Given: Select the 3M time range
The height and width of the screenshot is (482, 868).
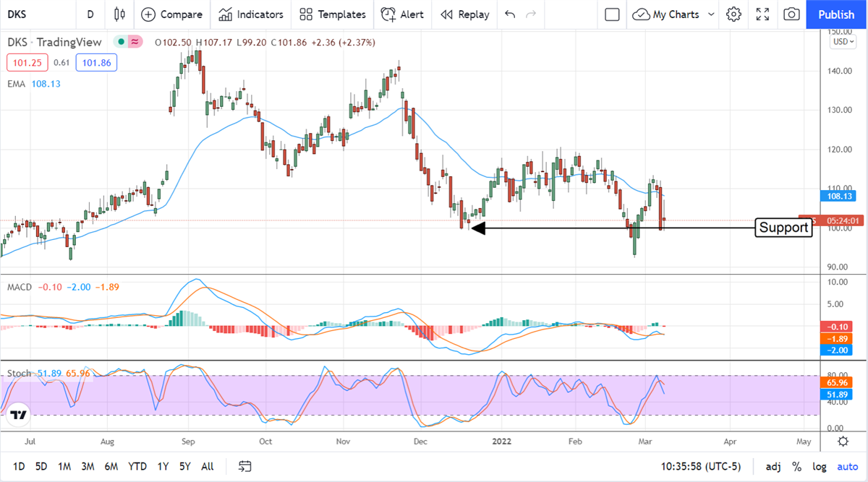Looking at the screenshot, I should pos(88,466).
